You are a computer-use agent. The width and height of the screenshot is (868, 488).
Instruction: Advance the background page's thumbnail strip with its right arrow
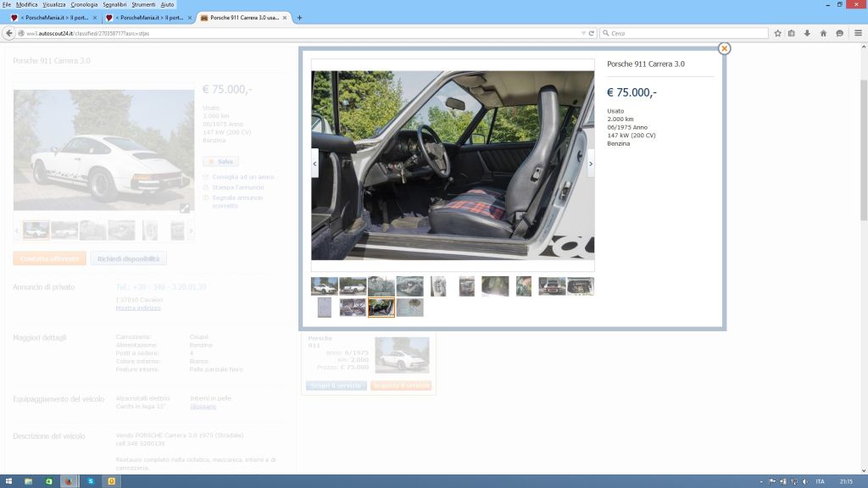(x=191, y=230)
